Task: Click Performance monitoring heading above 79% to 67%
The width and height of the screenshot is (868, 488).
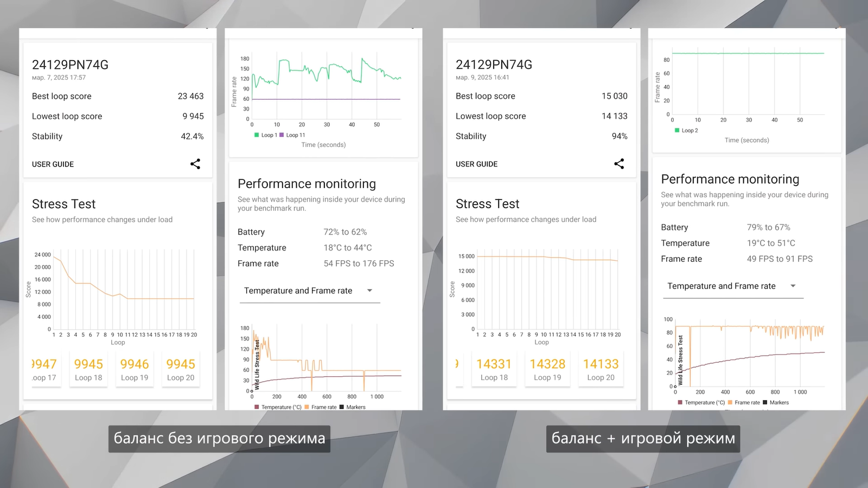Action: point(730,179)
